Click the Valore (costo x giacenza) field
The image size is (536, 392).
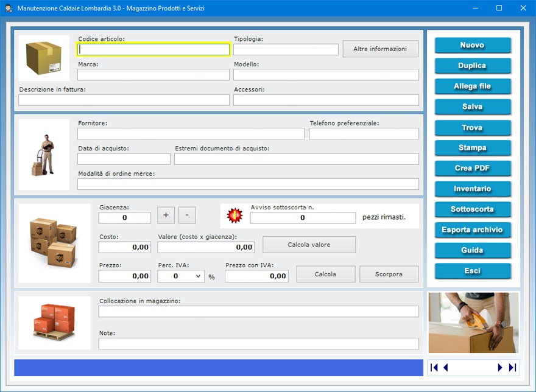coord(206,247)
